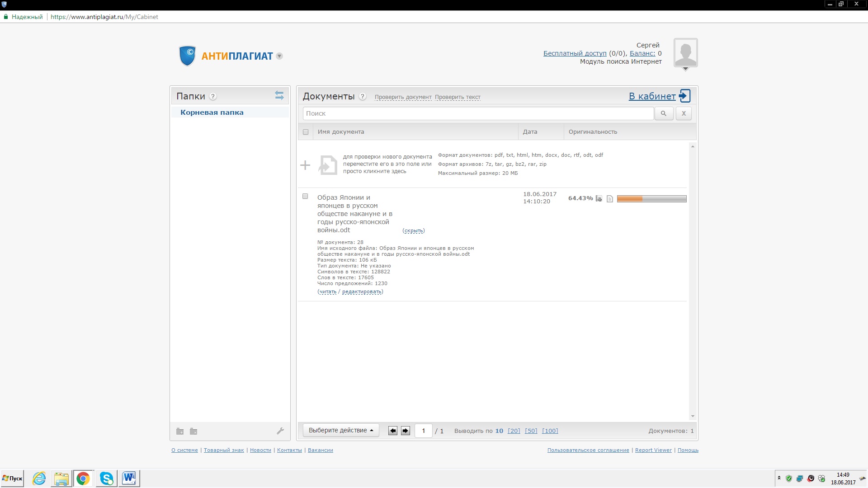Open Skype from the taskbar
The image size is (868, 488).
(x=107, y=478)
